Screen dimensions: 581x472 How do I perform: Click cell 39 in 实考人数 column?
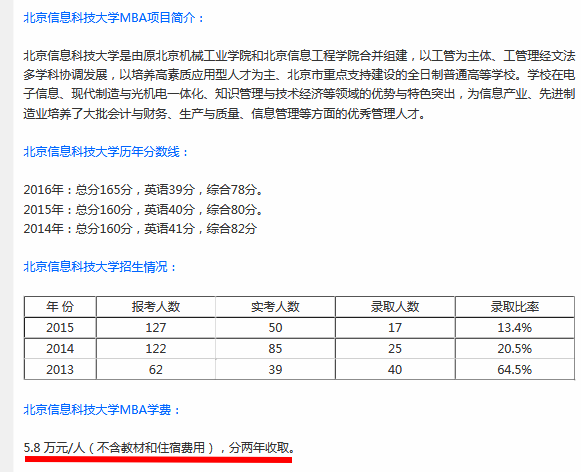[x=275, y=369]
